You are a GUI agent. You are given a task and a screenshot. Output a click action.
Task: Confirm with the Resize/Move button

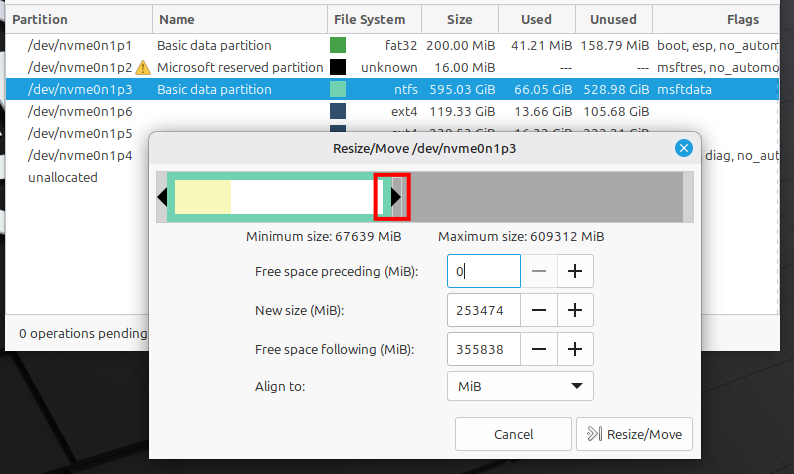pos(634,434)
